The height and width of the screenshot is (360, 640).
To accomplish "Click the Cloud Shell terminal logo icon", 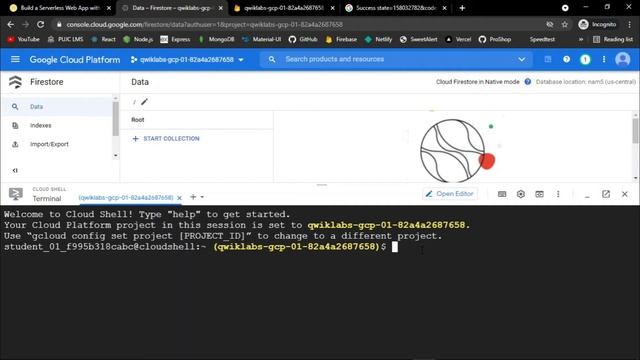I will (16, 194).
